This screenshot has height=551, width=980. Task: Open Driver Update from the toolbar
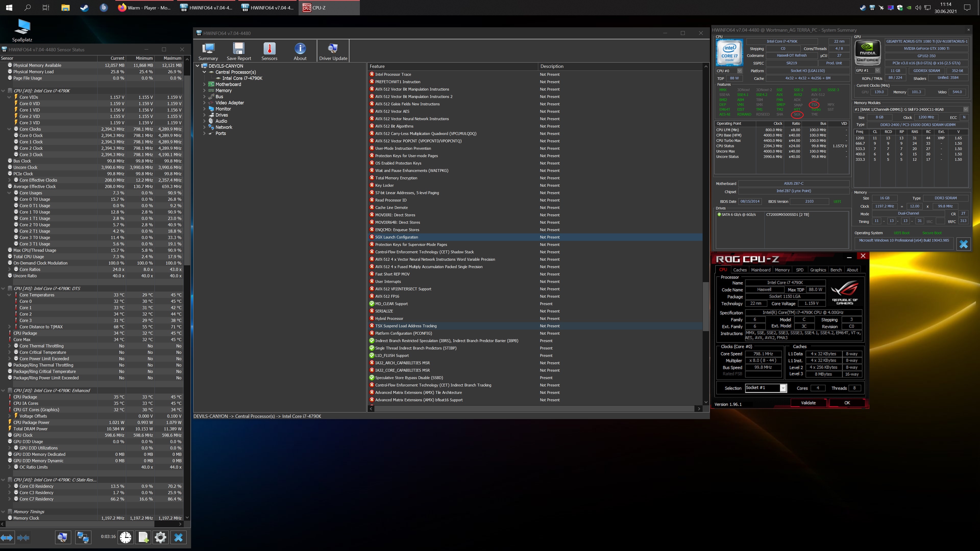[x=333, y=51]
